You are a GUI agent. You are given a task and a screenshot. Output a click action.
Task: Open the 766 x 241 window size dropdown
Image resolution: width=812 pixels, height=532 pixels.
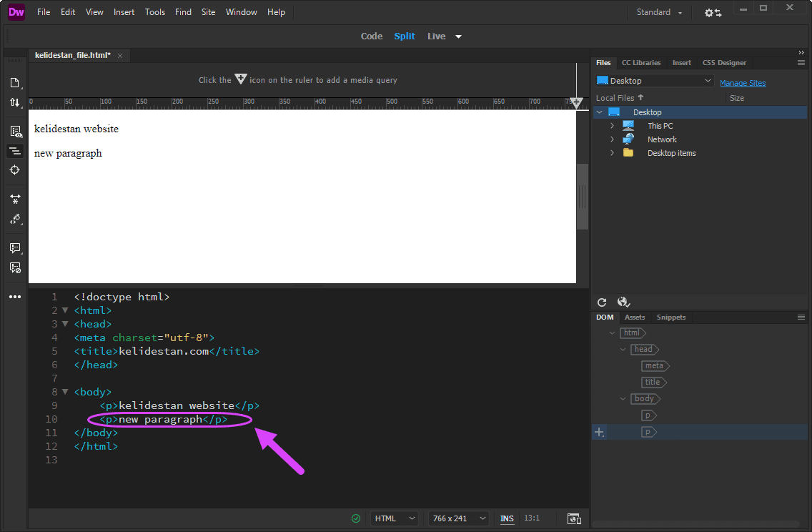(459, 518)
